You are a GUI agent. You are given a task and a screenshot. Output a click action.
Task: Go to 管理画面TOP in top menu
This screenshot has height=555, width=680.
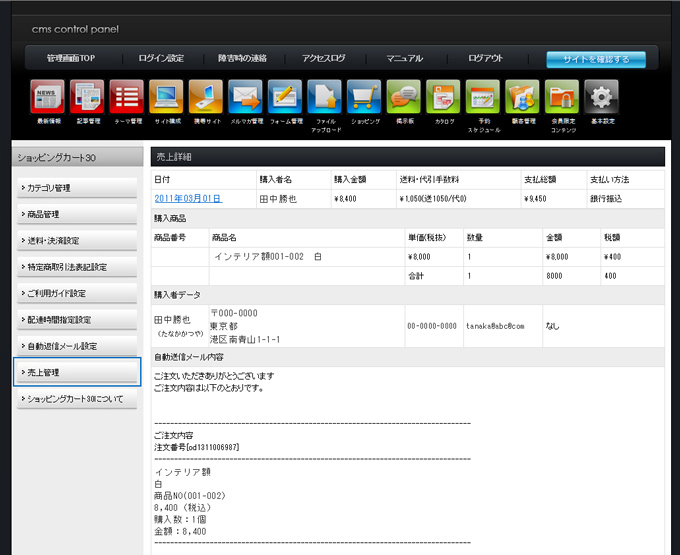pos(70,59)
